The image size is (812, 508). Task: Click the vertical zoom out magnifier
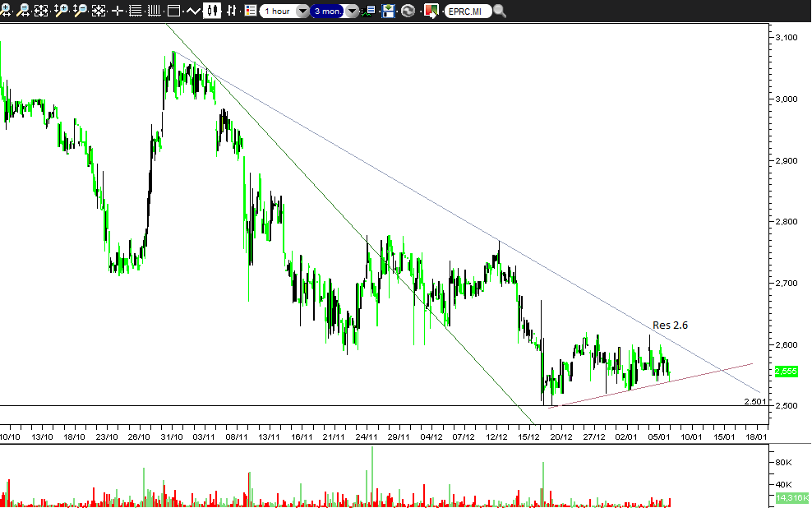click(x=80, y=11)
